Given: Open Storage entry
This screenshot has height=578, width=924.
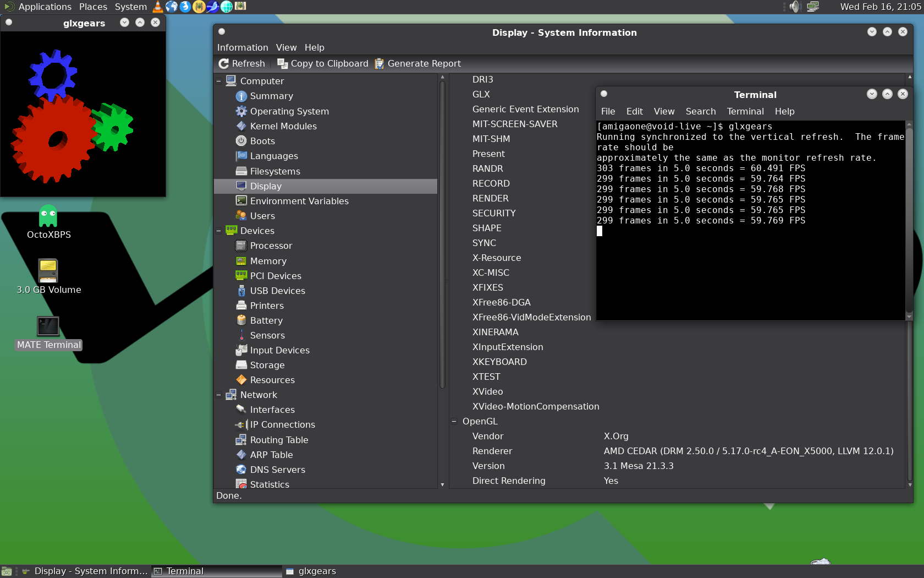Looking at the screenshot, I should coord(267,365).
